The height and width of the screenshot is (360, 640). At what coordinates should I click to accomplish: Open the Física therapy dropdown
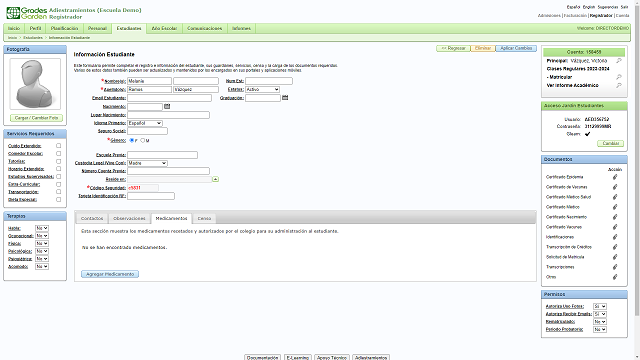[x=42, y=244]
